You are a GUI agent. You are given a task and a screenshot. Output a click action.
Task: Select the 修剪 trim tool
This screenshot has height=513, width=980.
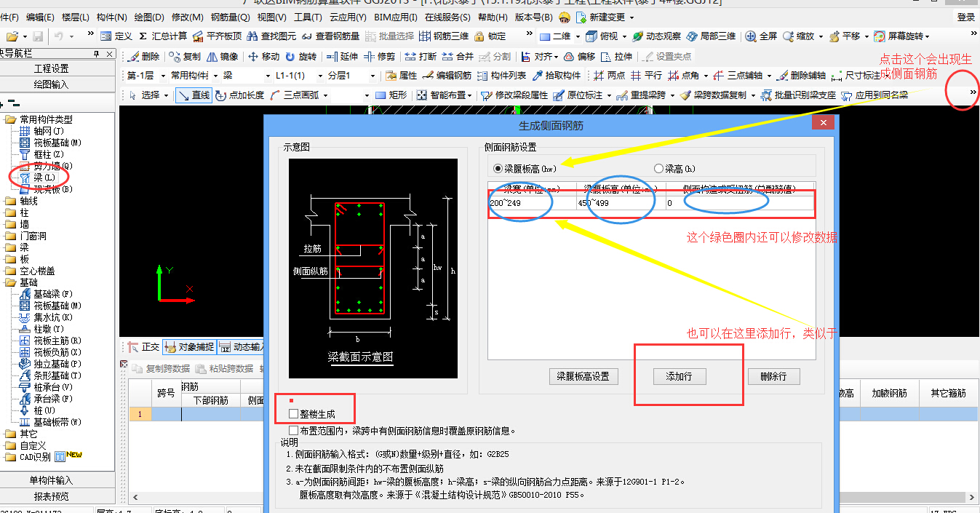click(x=380, y=56)
